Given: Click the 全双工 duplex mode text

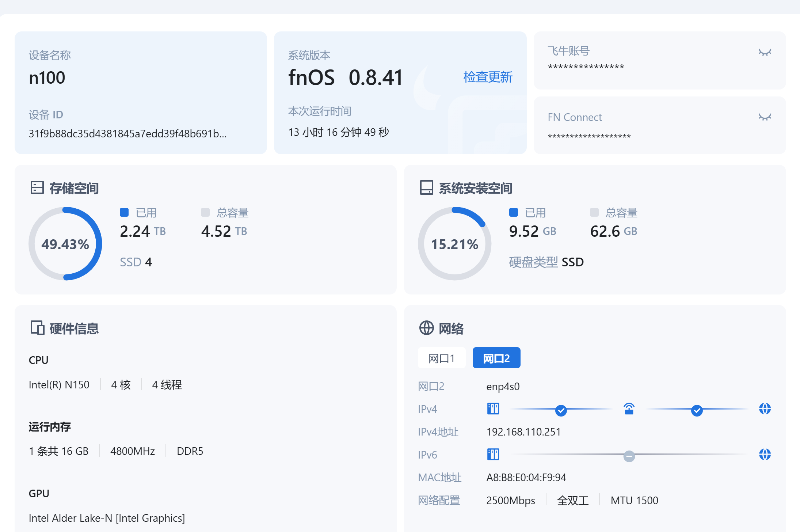Looking at the screenshot, I should 573,501.
